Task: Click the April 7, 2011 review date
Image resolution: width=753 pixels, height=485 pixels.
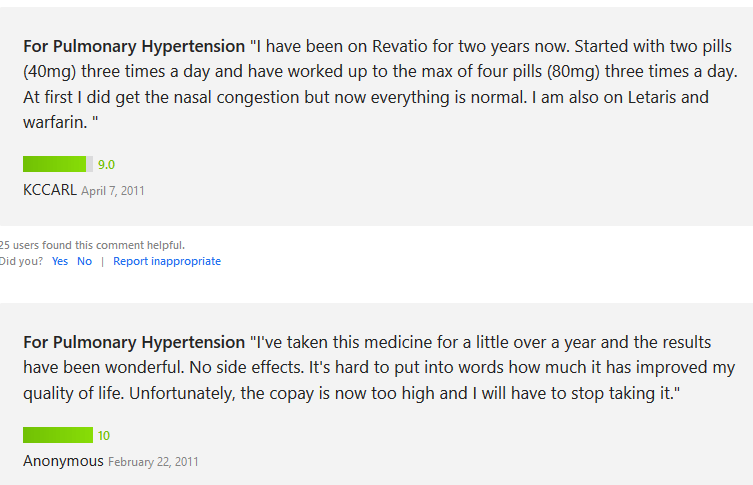Action: pos(113,191)
